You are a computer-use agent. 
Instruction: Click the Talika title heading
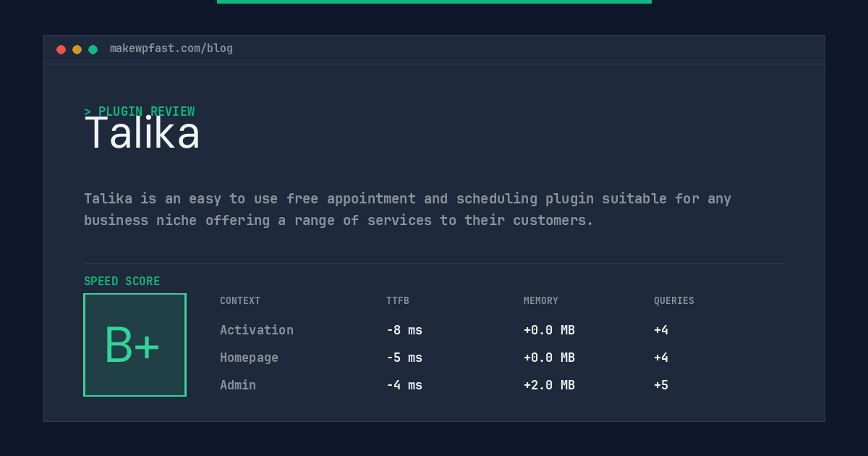142,133
